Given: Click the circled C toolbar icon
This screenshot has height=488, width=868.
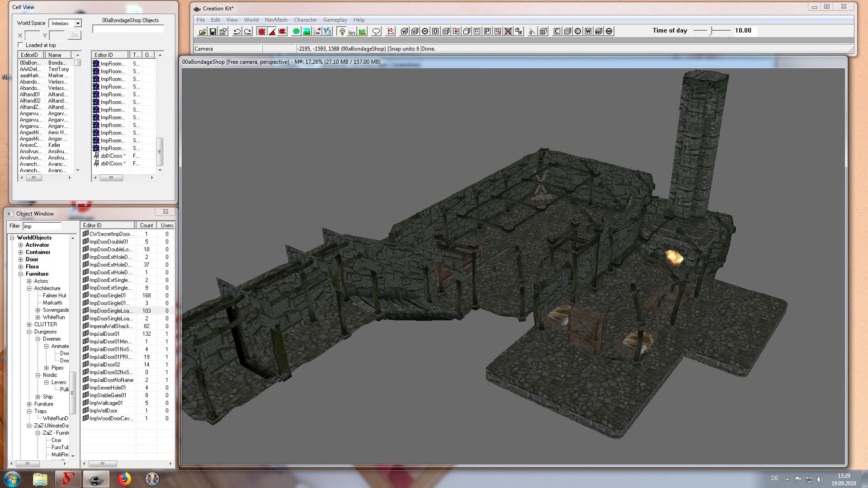Looking at the screenshot, I should [x=578, y=31].
